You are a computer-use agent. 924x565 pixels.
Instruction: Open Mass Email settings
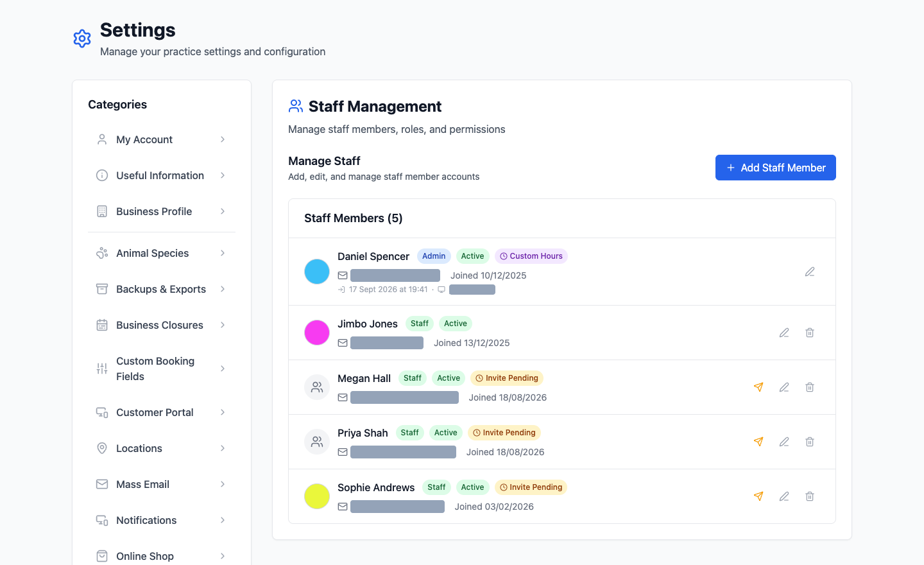pyautogui.click(x=162, y=484)
